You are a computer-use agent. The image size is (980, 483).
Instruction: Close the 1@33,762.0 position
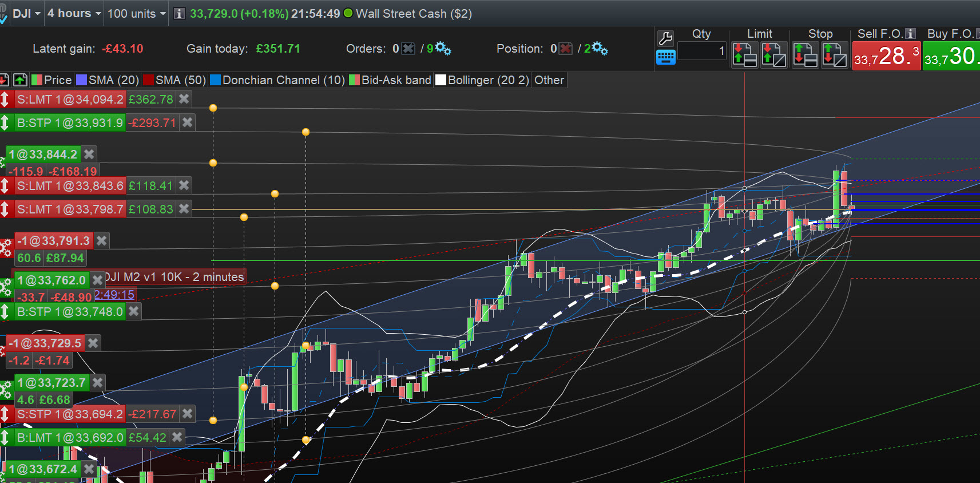tap(98, 280)
